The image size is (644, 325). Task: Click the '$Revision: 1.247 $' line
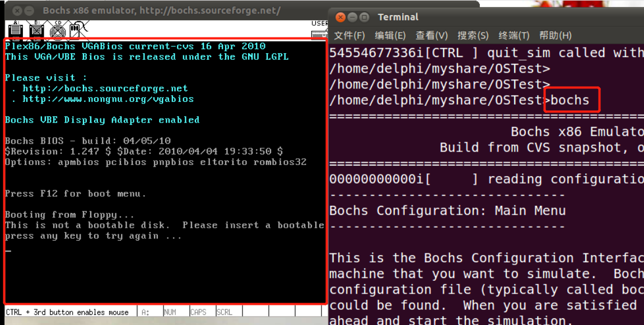tap(144, 152)
